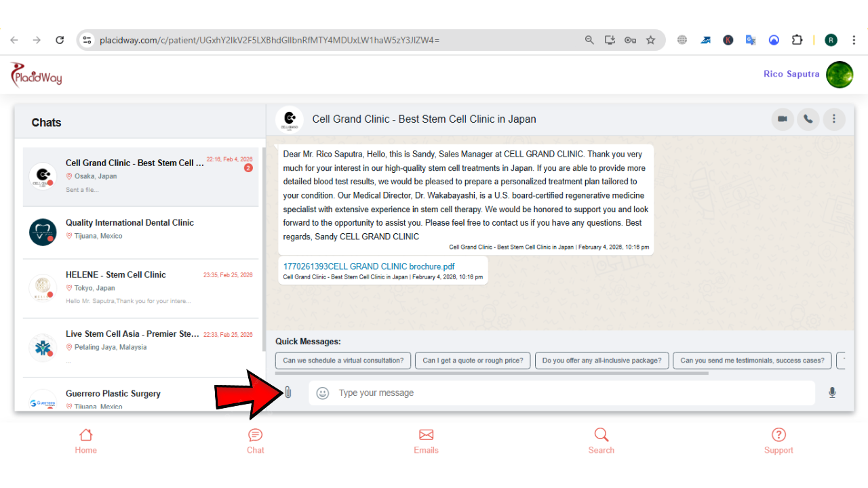868x488 pixels.
Task: Reload the page in the browser
Action: click(x=60, y=40)
